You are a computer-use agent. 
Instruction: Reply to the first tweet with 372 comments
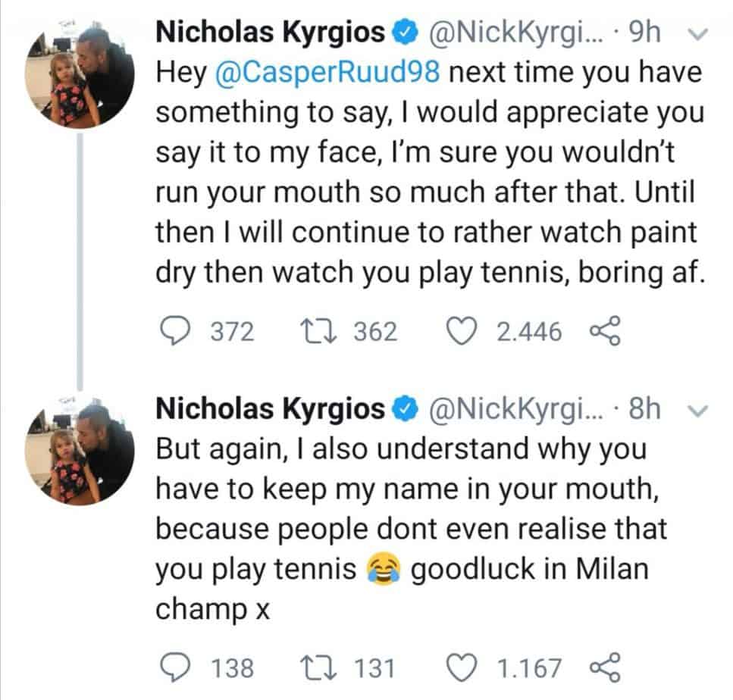175,331
